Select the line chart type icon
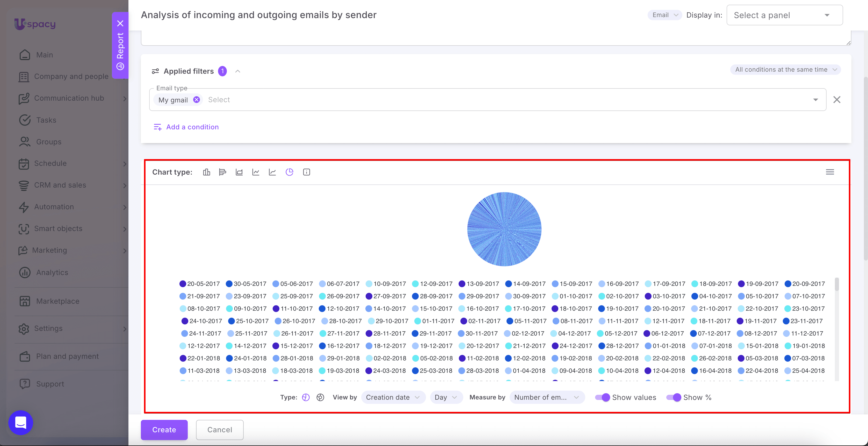 [256, 172]
